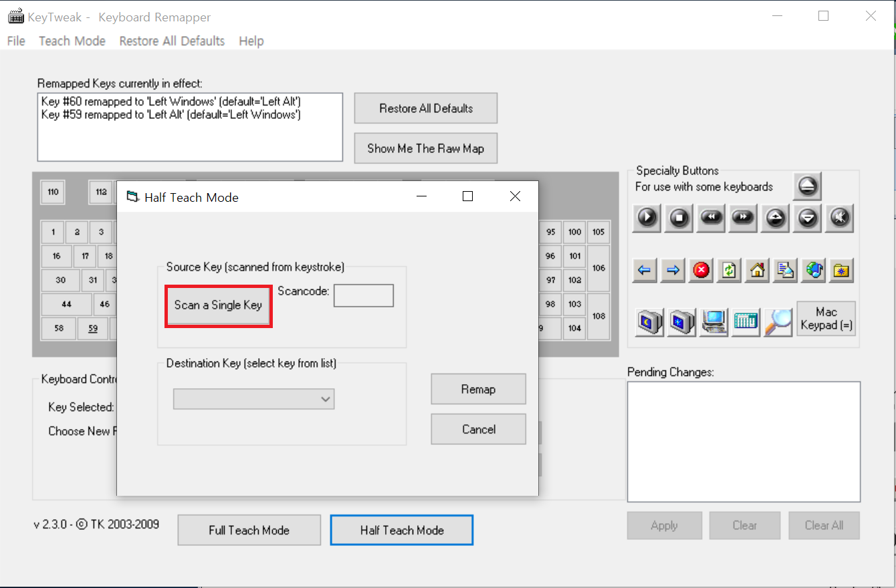Select keyboard key 59
The width and height of the screenshot is (896, 588).
93,328
